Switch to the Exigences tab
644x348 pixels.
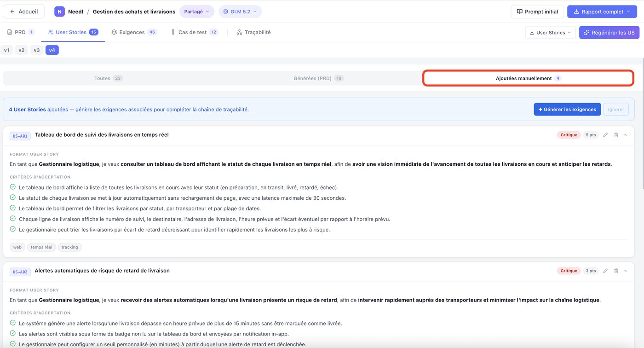point(134,32)
